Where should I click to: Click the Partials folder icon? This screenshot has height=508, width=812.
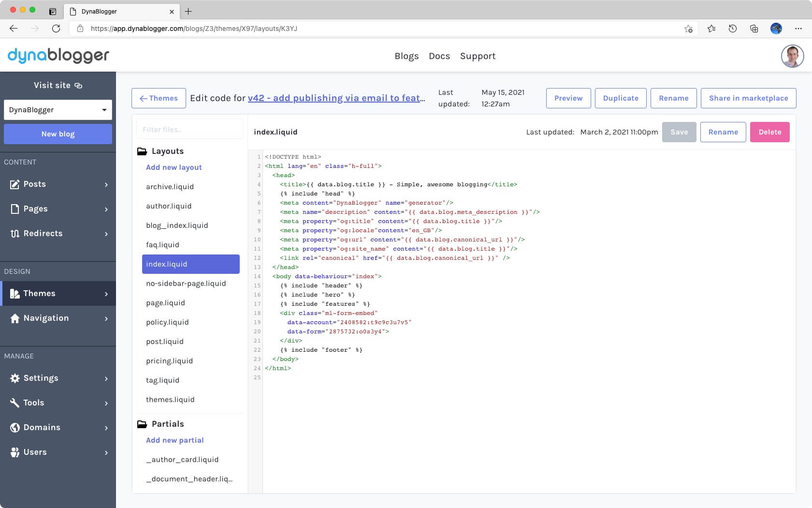coord(142,424)
